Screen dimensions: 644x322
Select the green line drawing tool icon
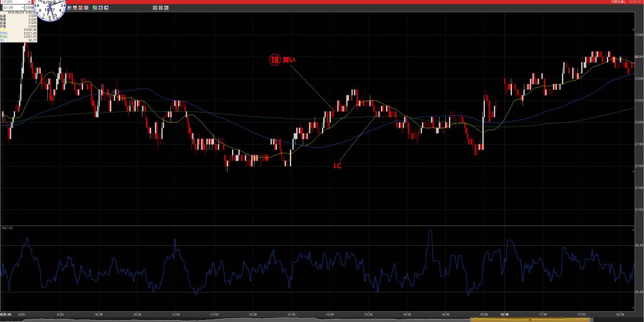coord(95,8)
